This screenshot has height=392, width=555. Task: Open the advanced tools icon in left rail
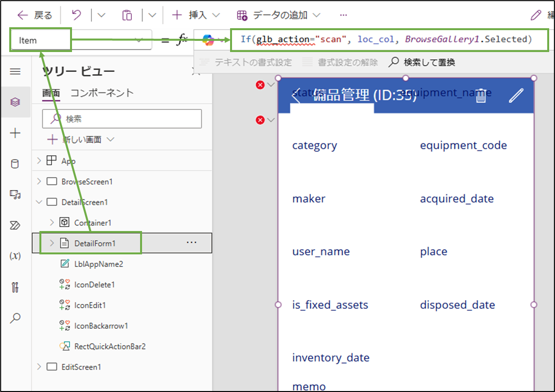(15, 287)
